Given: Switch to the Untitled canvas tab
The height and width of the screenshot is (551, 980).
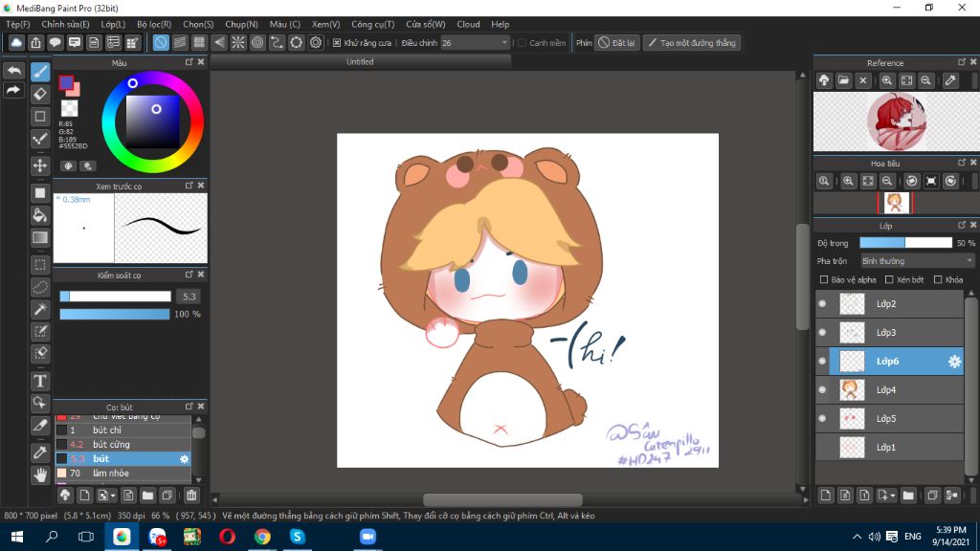Looking at the screenshot, I should (360, 62).
